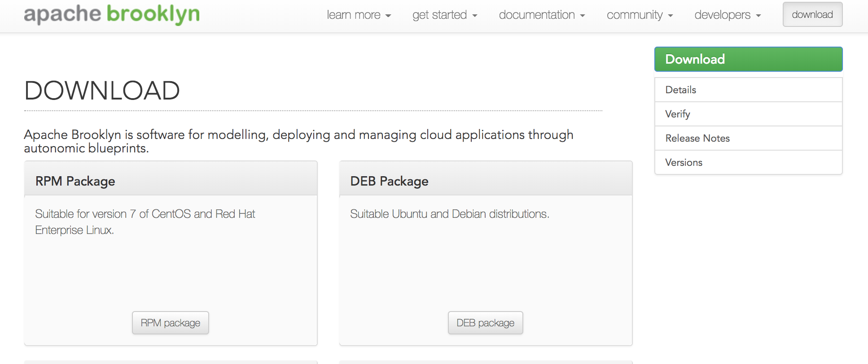The height and width of the screenshot is (364, 868).
Task: Open the community dropdown menu
Action: coord(640,15)
